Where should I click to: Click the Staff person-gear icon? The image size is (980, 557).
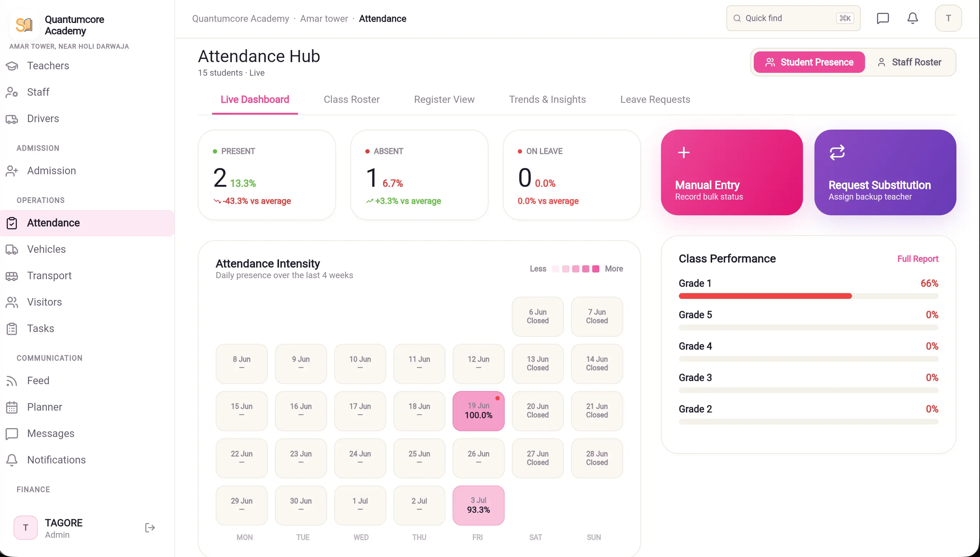12,92
